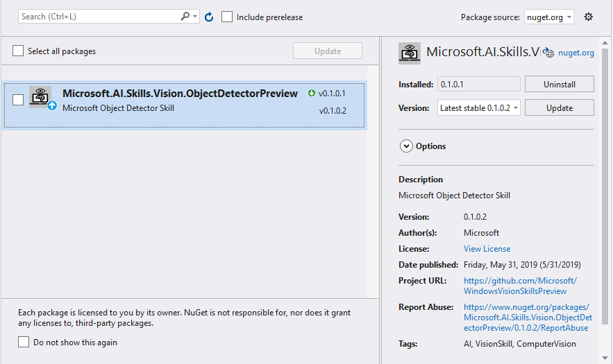
Task: Click the v0.1.0.2 available version text
Action: click(x=333, y=110)
